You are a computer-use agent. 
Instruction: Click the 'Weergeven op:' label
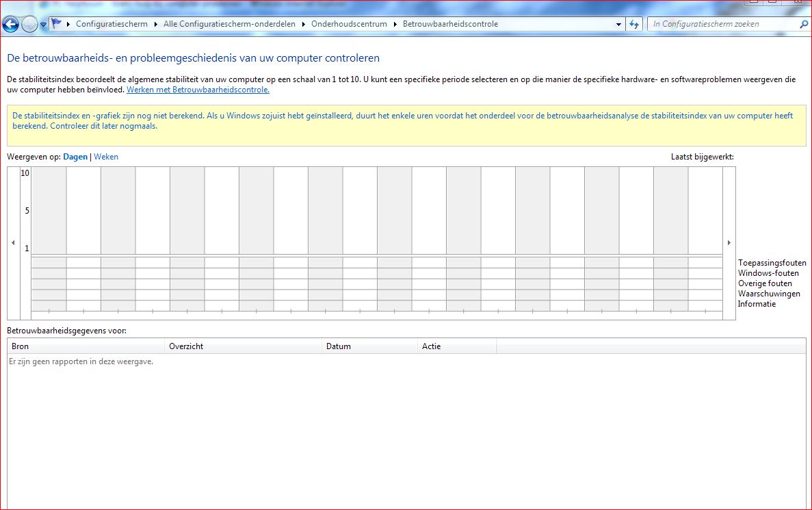click(34, 157)
